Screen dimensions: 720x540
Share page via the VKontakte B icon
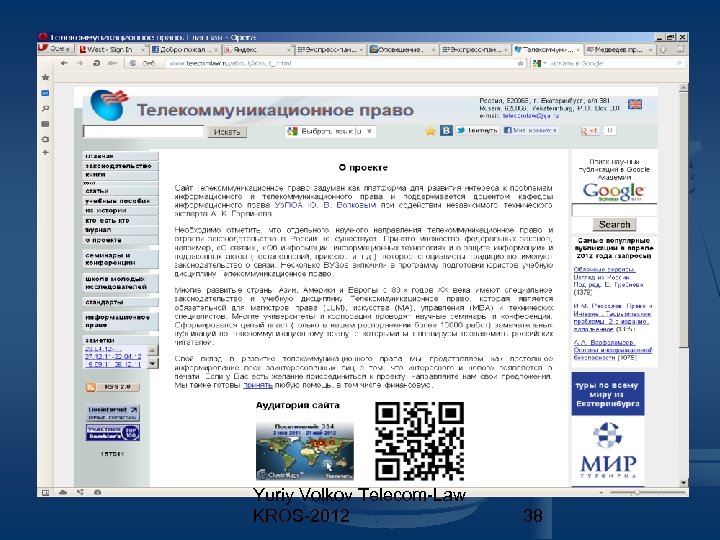446,130
